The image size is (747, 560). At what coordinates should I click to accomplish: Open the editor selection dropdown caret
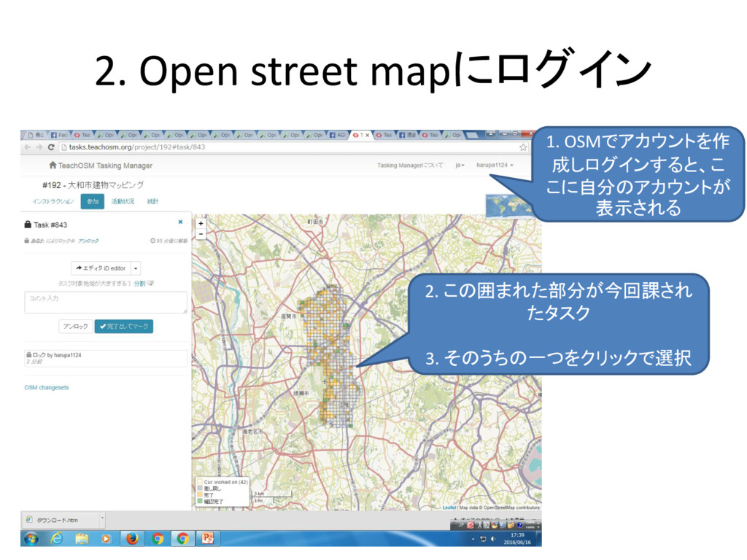coord(136,268)
